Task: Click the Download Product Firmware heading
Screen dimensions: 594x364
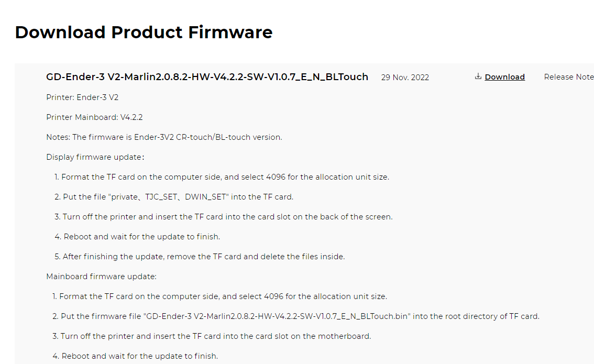Action: [x=144, y=32]
